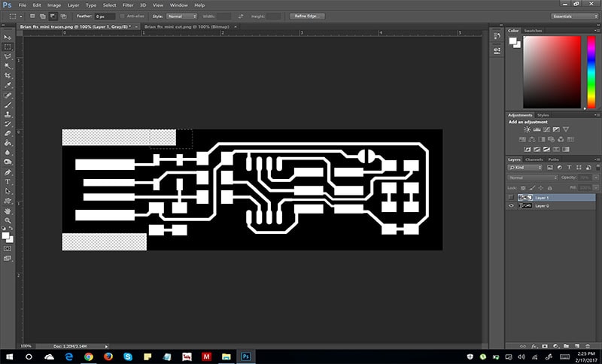Select the Brush tool
The height and width of the screenshot is (364, 602).
tap(8, 105)
